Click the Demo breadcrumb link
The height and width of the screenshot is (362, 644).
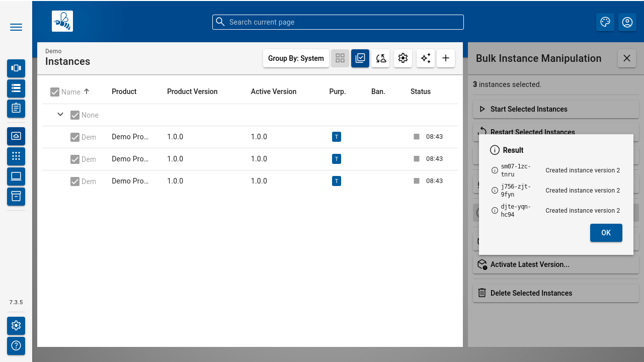(53, 51)
